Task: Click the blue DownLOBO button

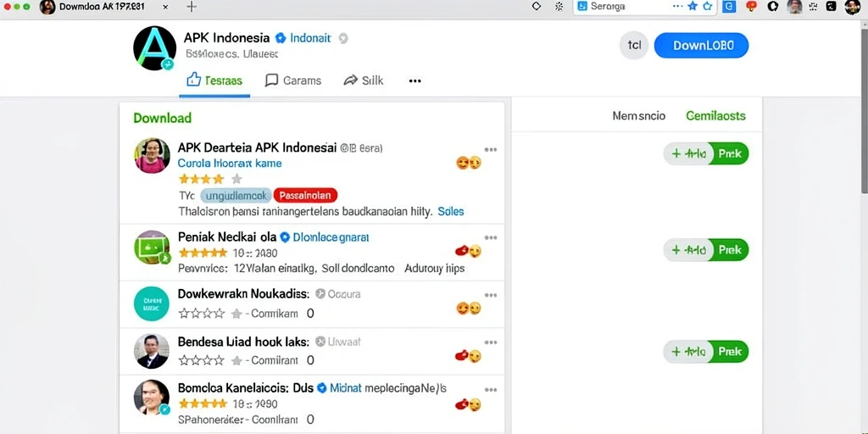Action: [x=701, y=46]
